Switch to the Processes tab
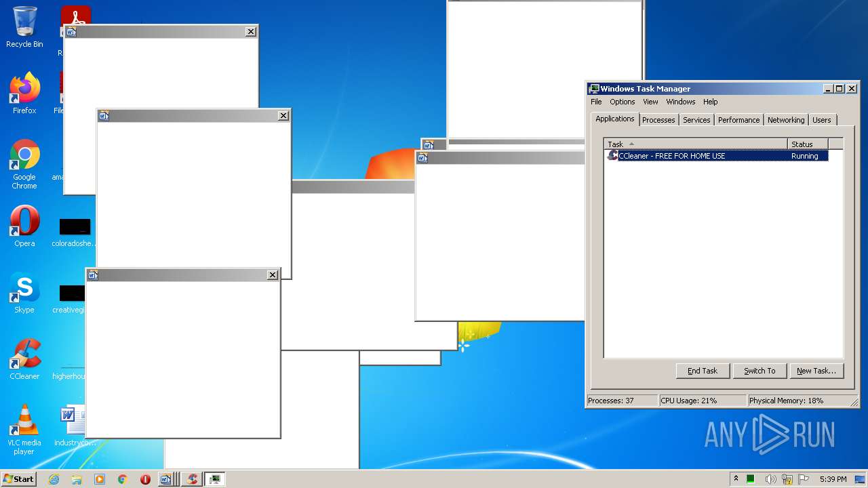Image resolution: width=868 pixels, height=488 pixels. [x=658, y=120]
